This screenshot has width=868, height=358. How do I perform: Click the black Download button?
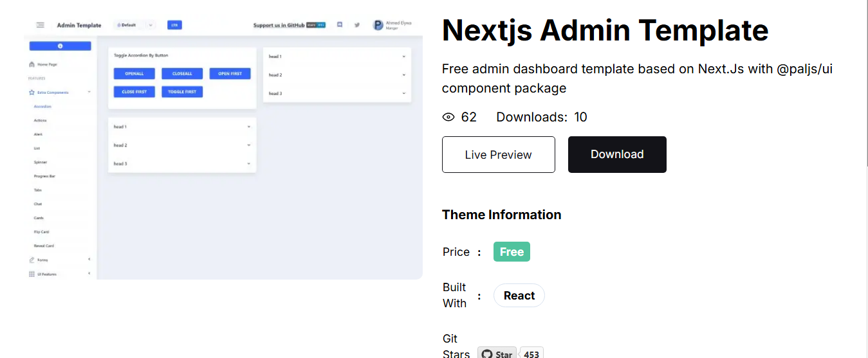617,154
